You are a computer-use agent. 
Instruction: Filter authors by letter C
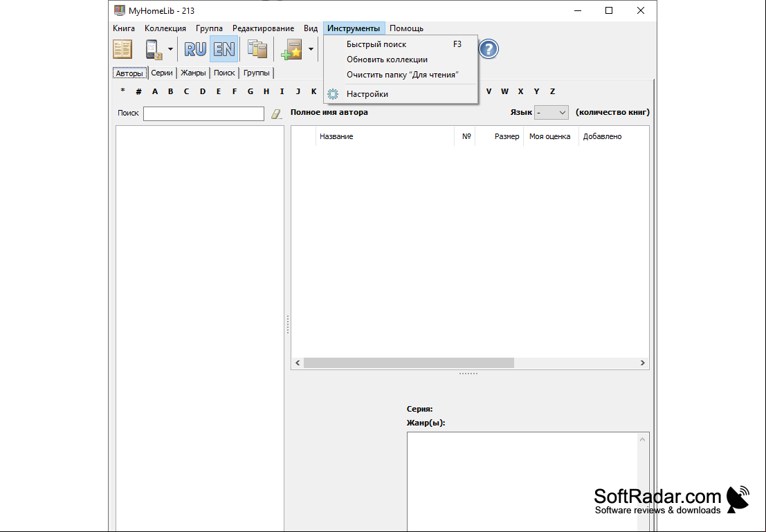click(x=186, y=91)
